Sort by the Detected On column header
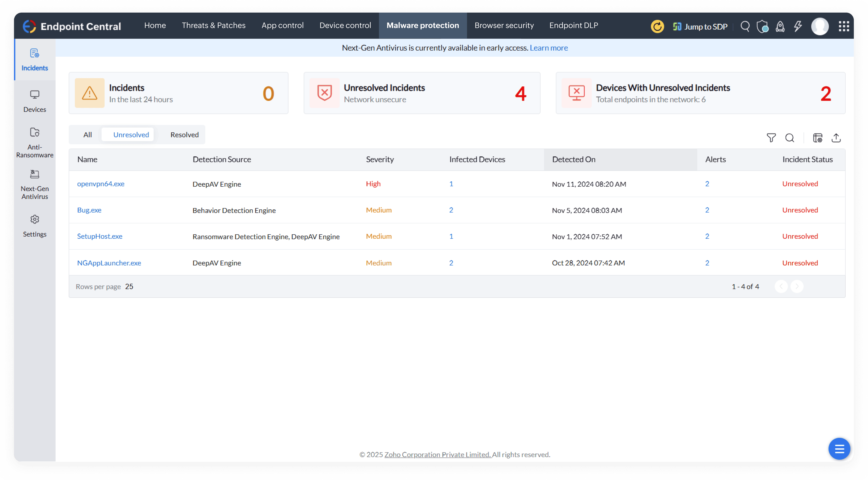Viewport: 868px width, 480px height. point(574,159)
